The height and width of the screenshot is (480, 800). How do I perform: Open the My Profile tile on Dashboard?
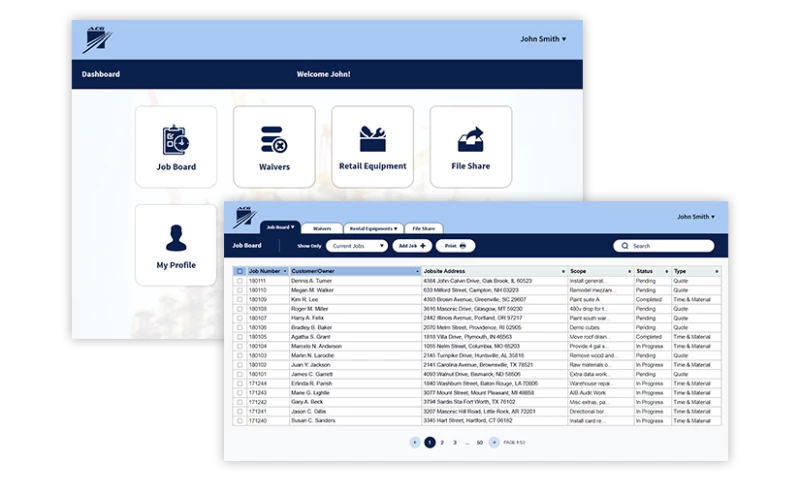tap(176, 245)
